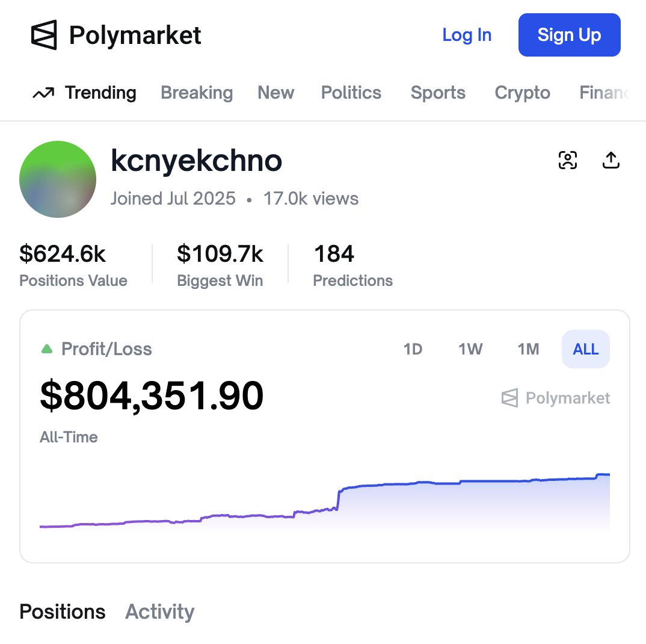Open the profile QR scan icon
Screen dimensions: 646x644
(567, 160)
